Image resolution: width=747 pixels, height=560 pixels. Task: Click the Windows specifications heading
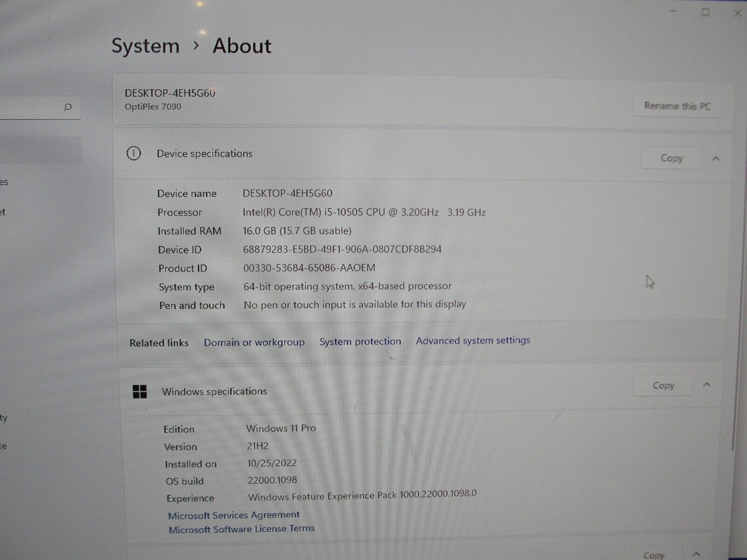214,392
